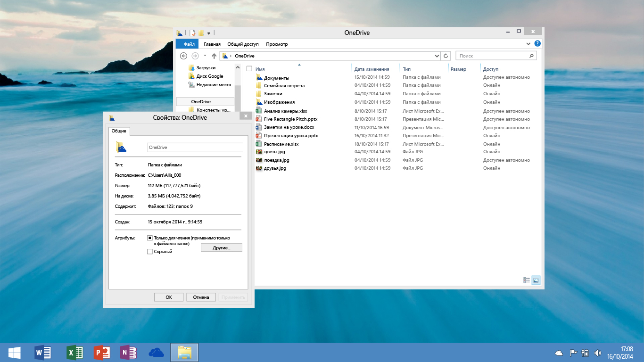Click the OneDrive cloud taskbar icon
This screenshot has width=644, height=362.
click(156, 353)
